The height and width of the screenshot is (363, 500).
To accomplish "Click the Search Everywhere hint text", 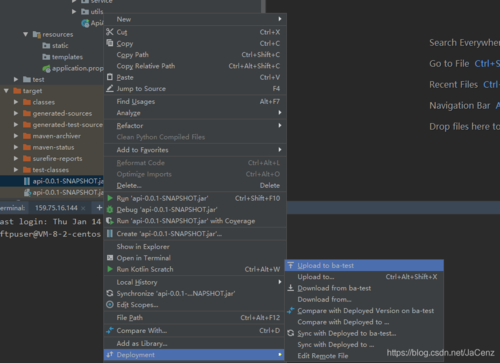I will (x=464, y=43).
